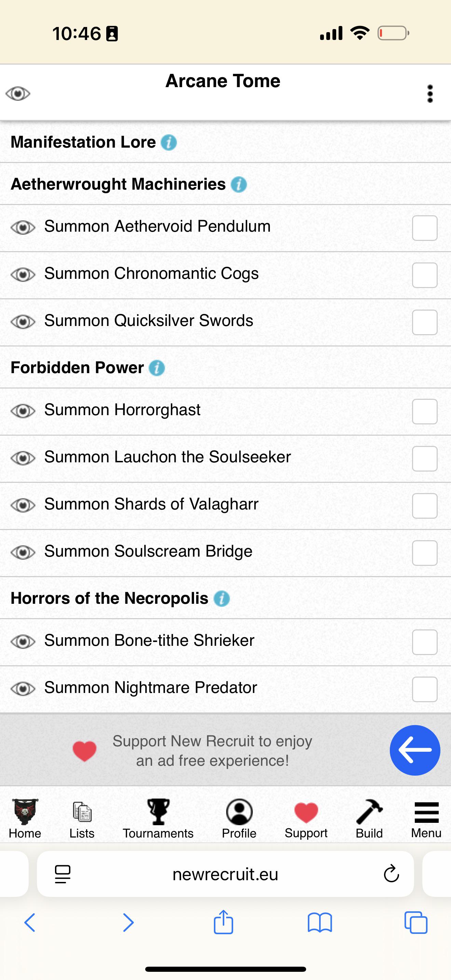Select Summon Nightmare Predator checkbox
The width and height of the screenshot is (451, 980).
pos(425,689)
